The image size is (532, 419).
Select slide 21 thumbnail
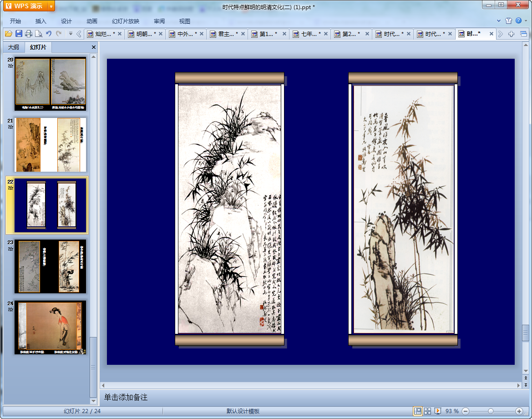point(50,145)
